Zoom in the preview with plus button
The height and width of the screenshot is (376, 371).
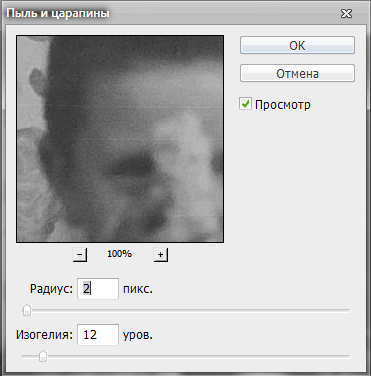pyautogui.click(x=161, y=255)
